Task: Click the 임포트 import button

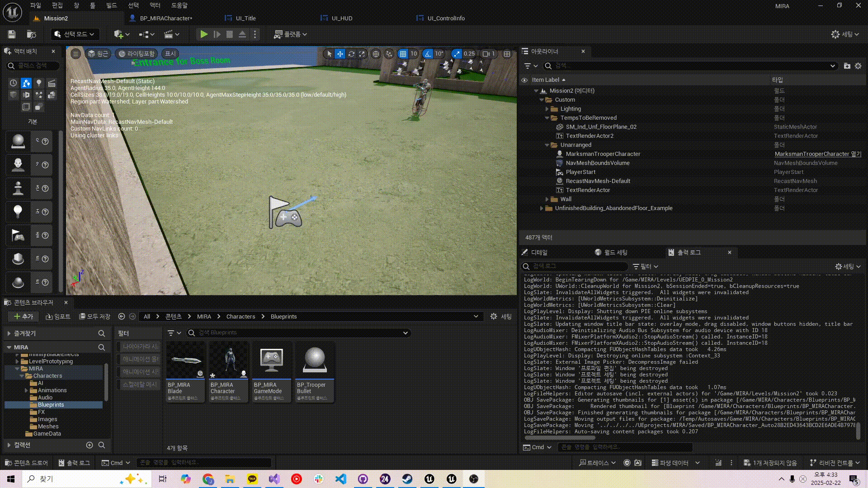Action: 58,317
